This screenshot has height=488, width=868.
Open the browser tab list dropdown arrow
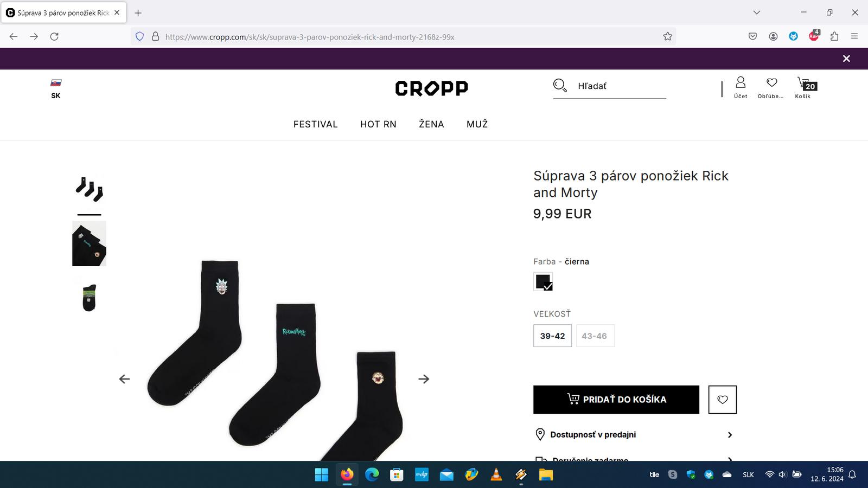click(x=757, y=12)
